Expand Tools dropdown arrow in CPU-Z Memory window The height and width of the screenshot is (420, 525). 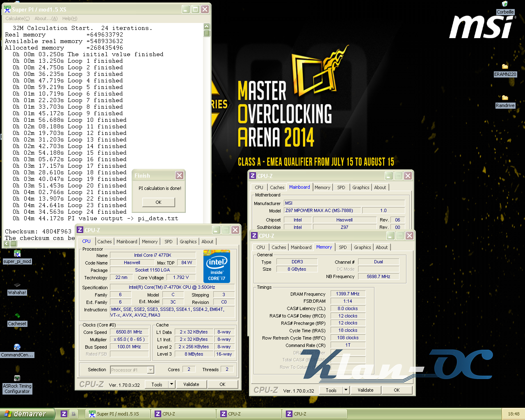(x=346, y=390)
